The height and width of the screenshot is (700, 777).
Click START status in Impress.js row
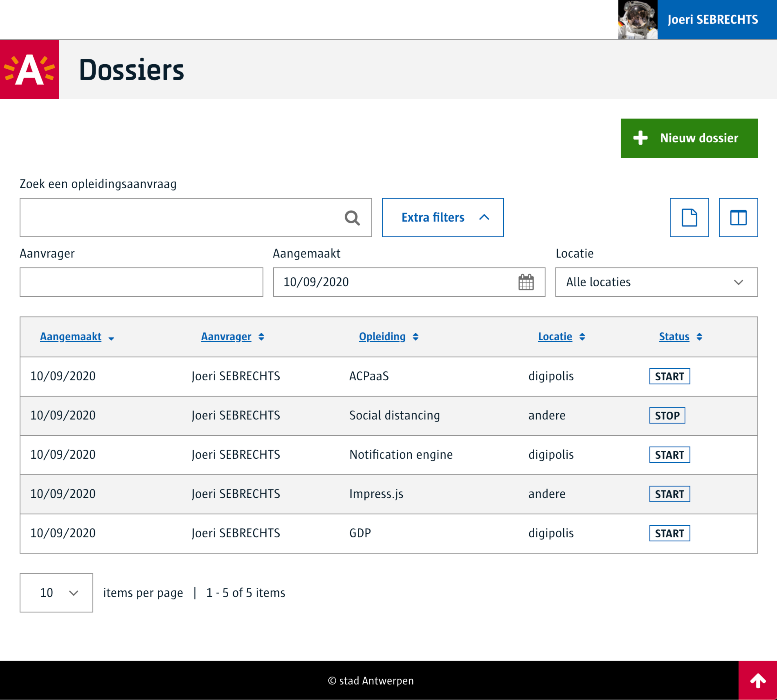(x=670, y=494)
